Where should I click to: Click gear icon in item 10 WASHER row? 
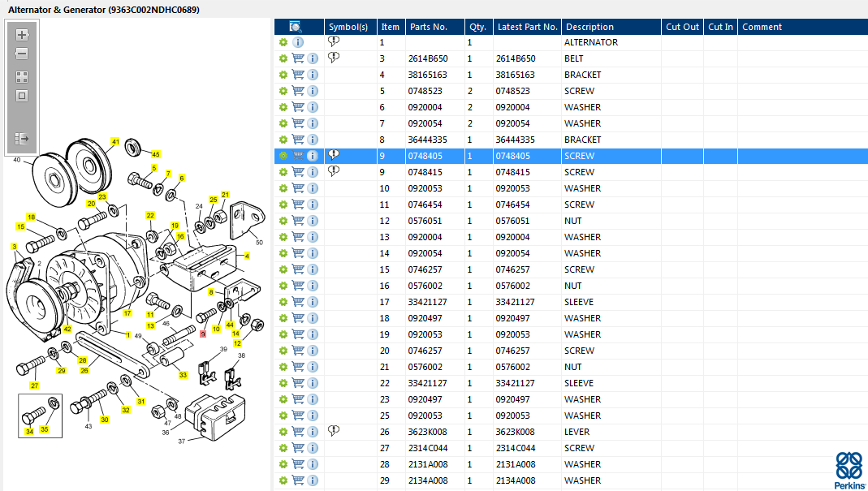[x=283, y=188]
